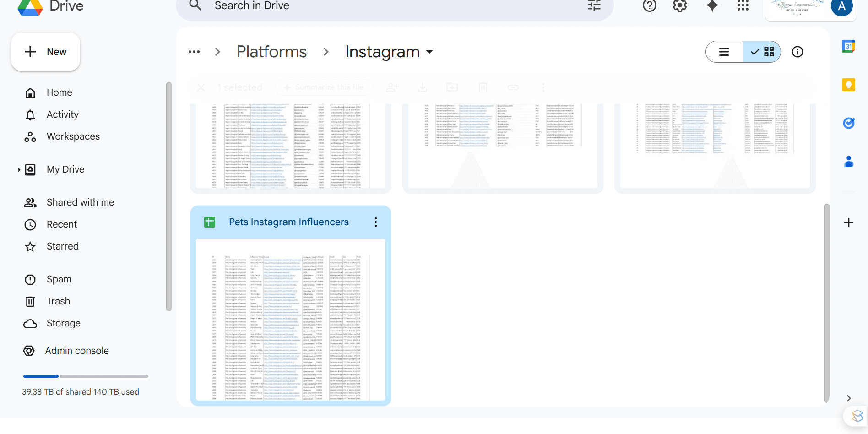
Task: Click 39.38 TB of shared 140 TB used
Action: point(81,392)
